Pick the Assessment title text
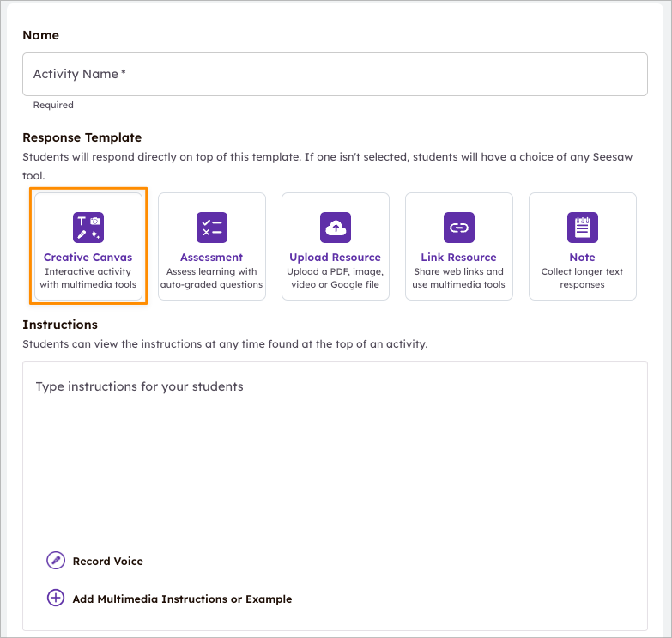The image size is (672, 638). click(211, 258)
